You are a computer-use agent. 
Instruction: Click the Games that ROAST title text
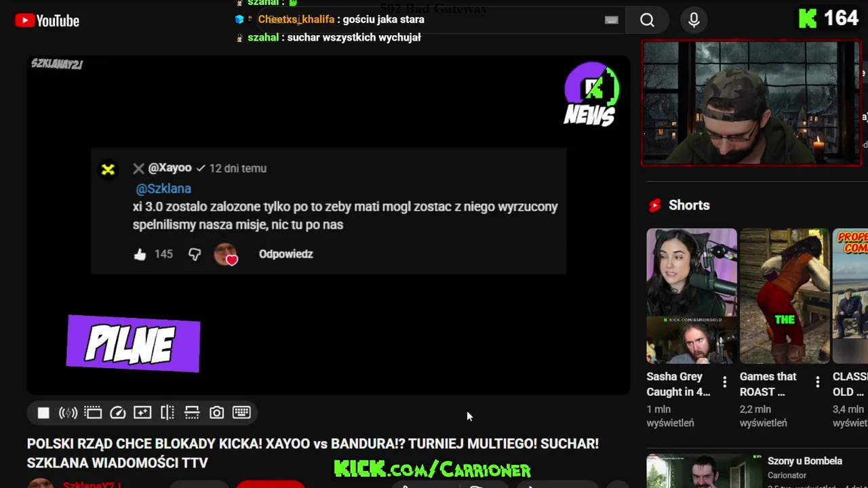[x=768, y=384]
